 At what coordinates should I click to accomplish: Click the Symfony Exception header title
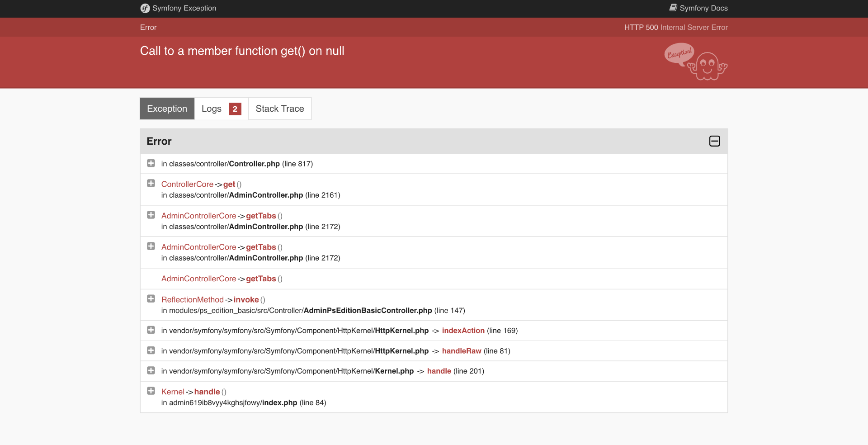click(x=184, y=8)
